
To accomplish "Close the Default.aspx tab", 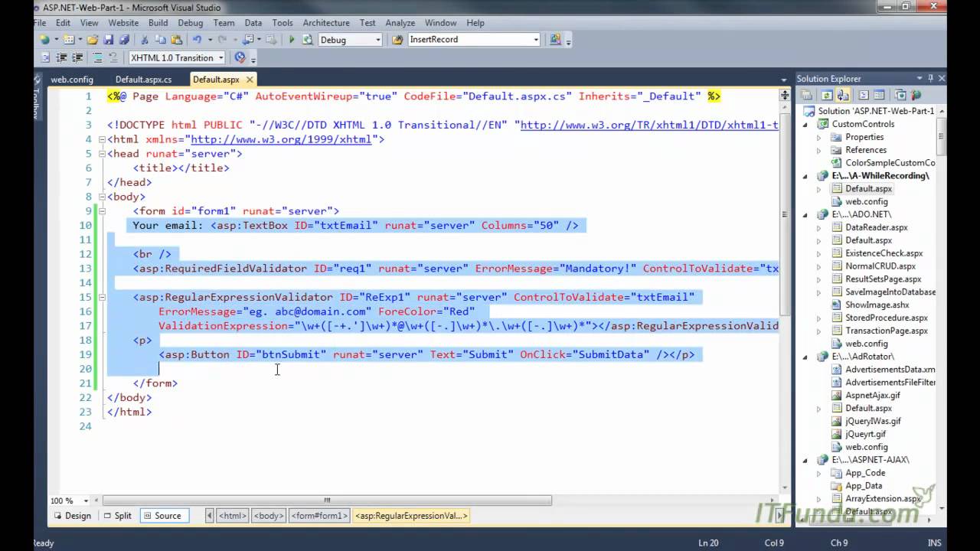I will click(249, 80).
